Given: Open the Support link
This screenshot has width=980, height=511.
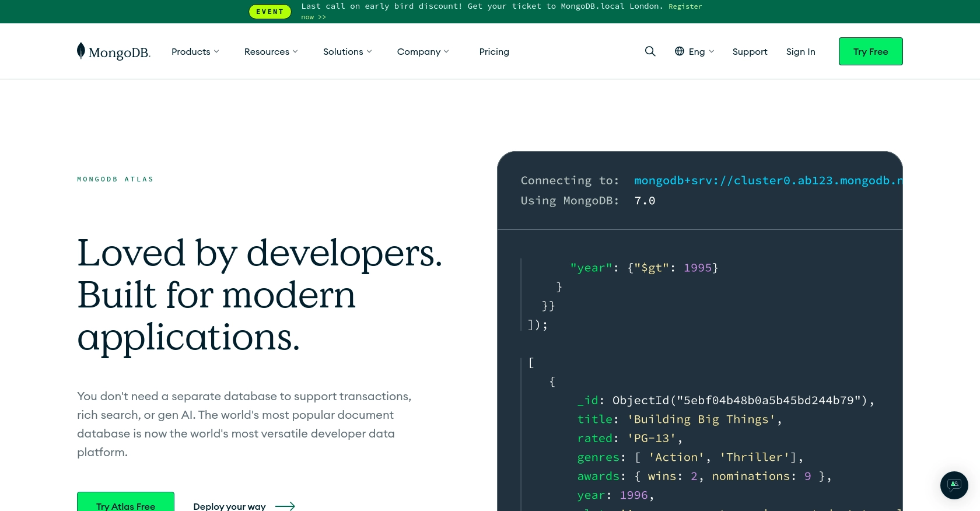Looking at the screenshot, I should click(750, 51).
